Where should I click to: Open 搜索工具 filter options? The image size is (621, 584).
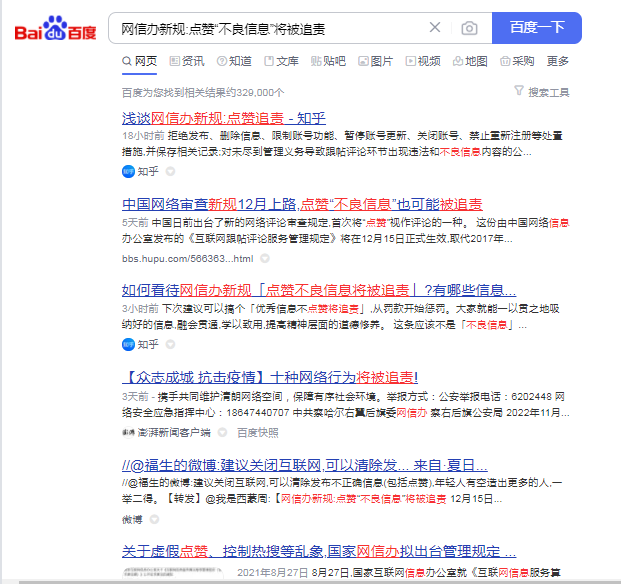[x=549, y=92]
